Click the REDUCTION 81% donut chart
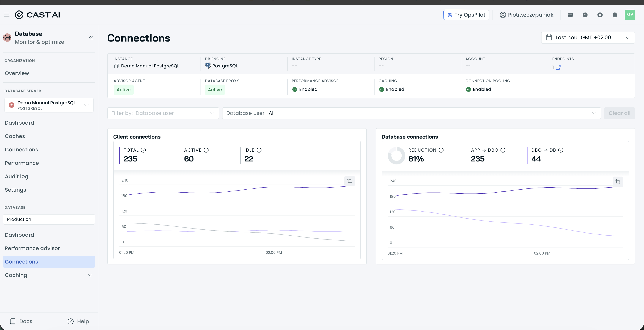The image size is (644, 330). click(396, 156)
